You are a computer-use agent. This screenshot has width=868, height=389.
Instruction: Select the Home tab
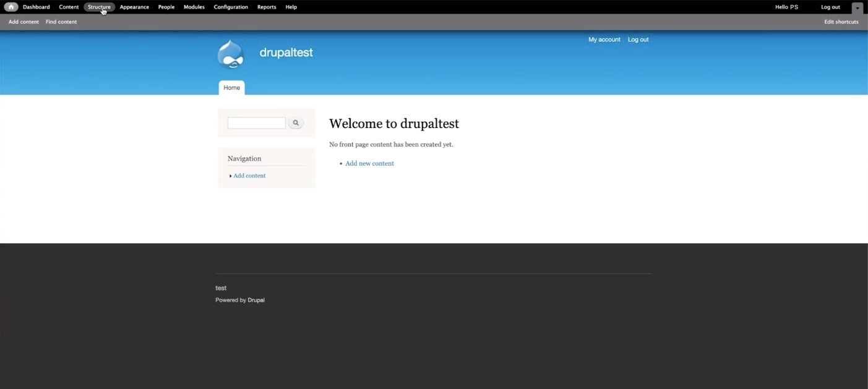point(232,88)
